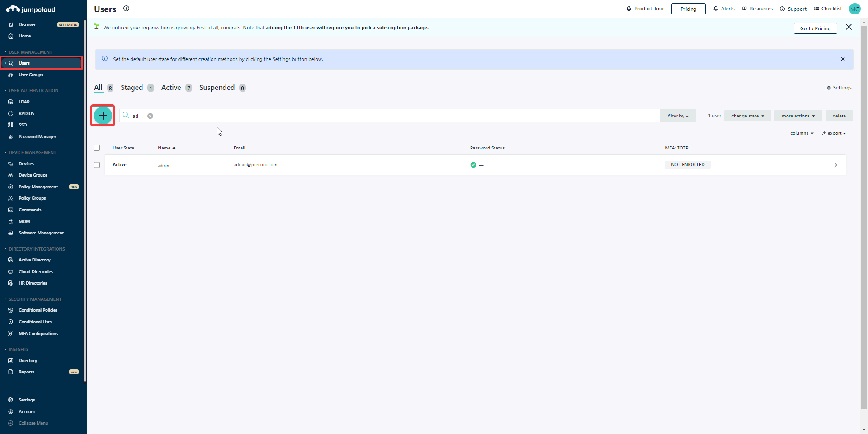The width and height of the screenshot is (868, 434).
Task: Select the admin user row checkbox
Action: [x=97, y=165]
